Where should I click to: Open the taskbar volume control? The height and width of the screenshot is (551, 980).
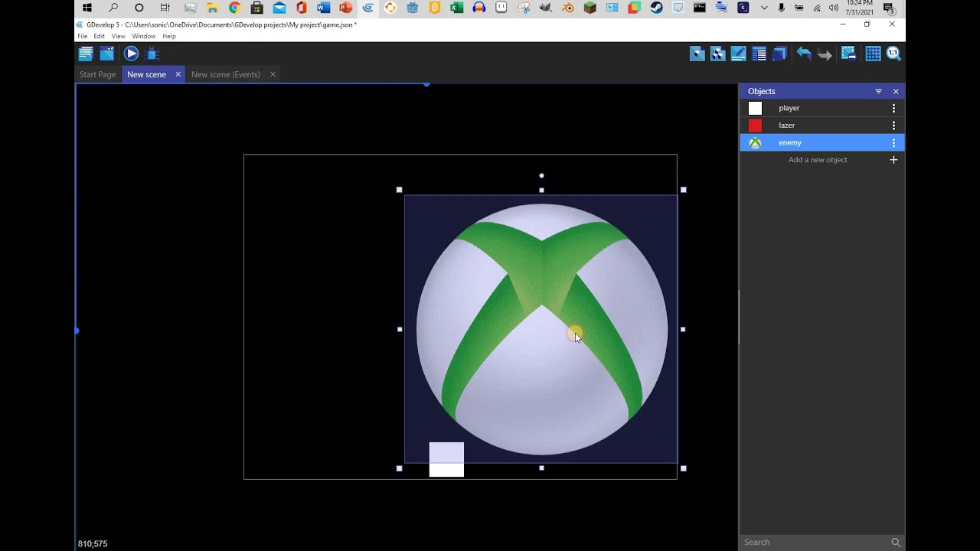[834, 8]
